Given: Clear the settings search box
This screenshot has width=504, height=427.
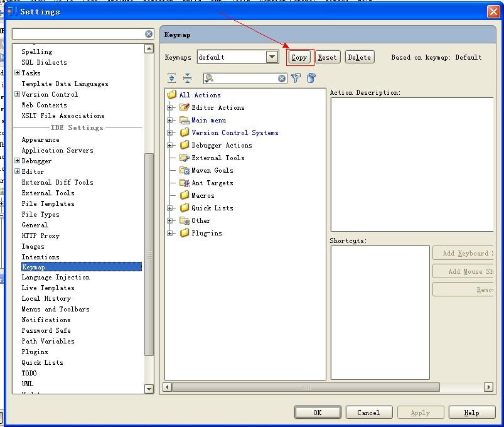Looking at the screenshot, I should tap(149, 34).
